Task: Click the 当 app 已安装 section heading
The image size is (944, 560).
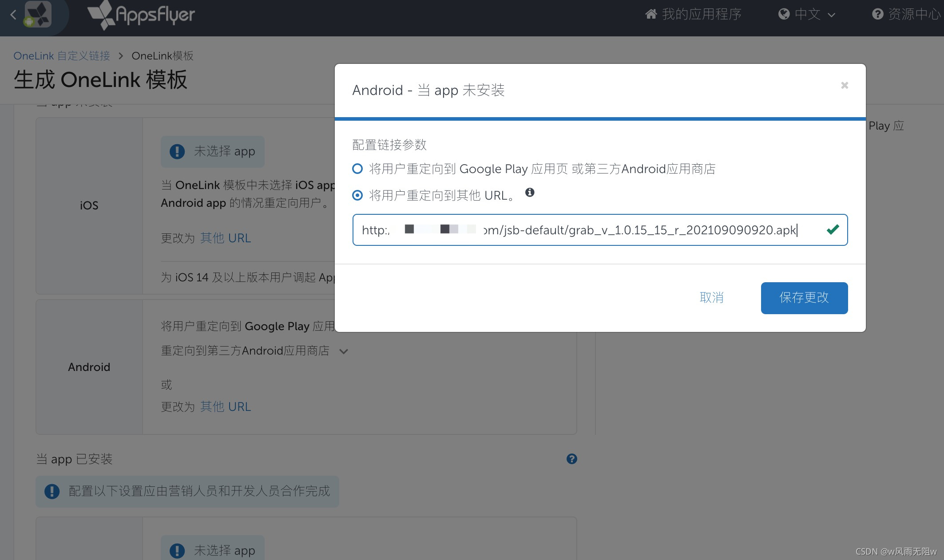Action: (x=74, y=459)
